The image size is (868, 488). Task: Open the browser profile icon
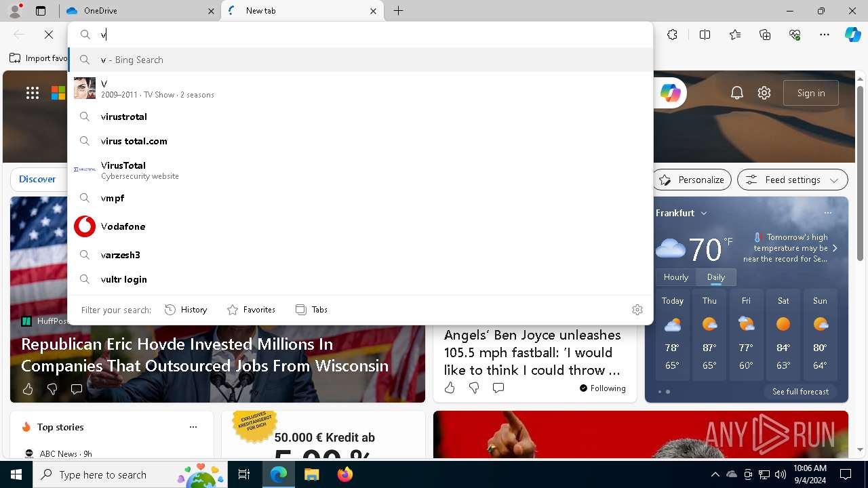click(15, 11)
